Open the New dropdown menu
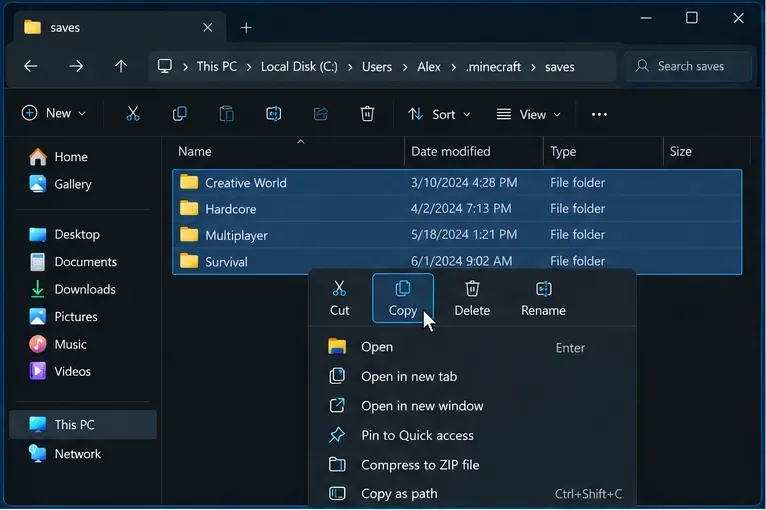 (54, 113)
